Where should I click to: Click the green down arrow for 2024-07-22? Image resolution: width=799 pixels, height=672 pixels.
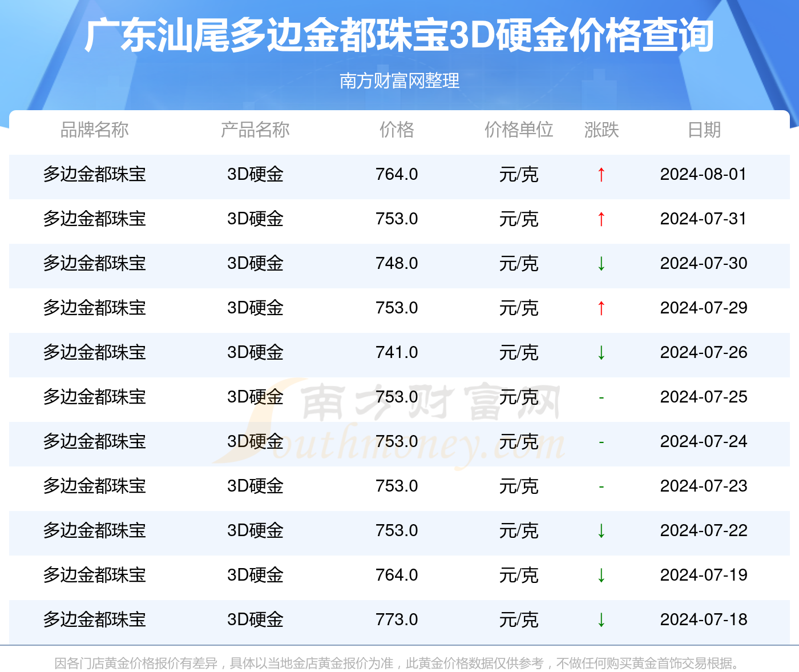coord(602,530)
